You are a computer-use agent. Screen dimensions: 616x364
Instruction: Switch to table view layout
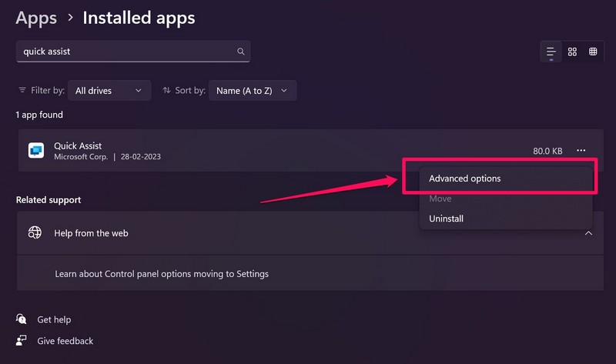point(593,52)
